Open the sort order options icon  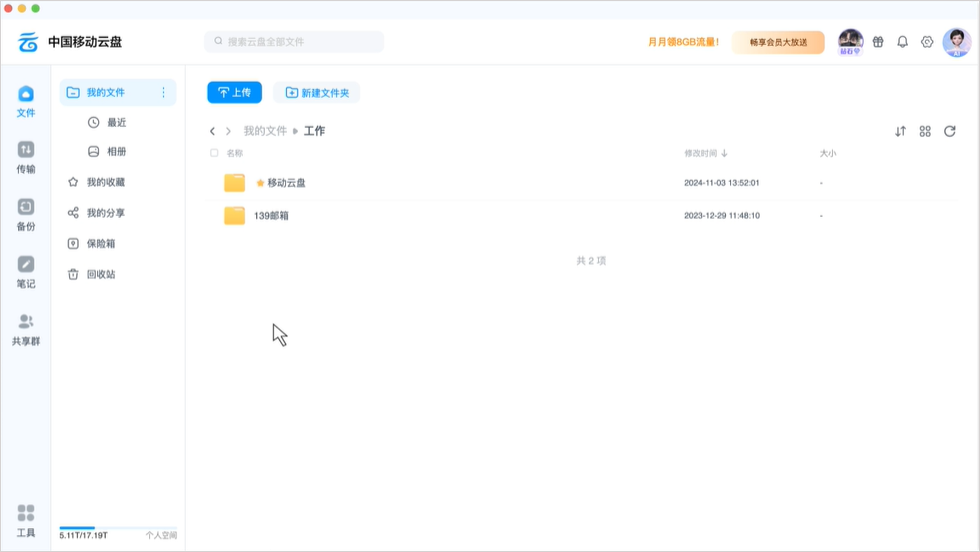[900, 131]
